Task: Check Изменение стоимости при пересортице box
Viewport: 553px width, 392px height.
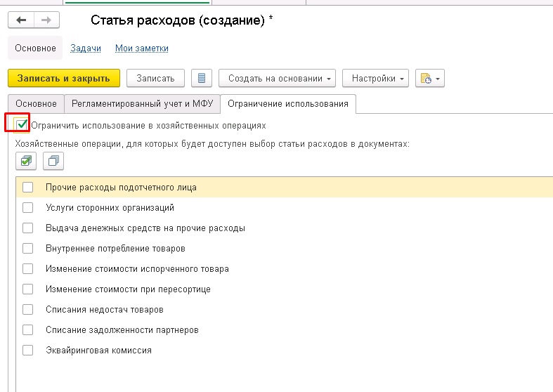Action: (x=27, y=289)
